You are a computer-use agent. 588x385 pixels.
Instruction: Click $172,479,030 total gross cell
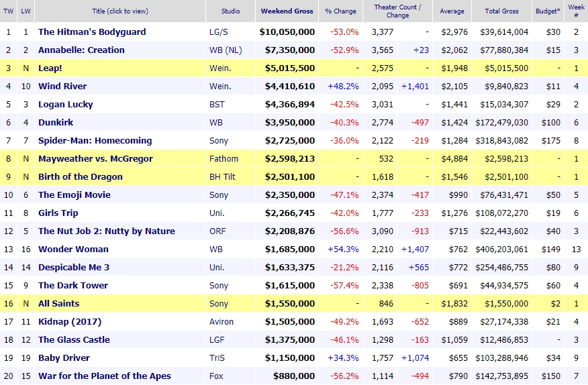tap(501, 122)
